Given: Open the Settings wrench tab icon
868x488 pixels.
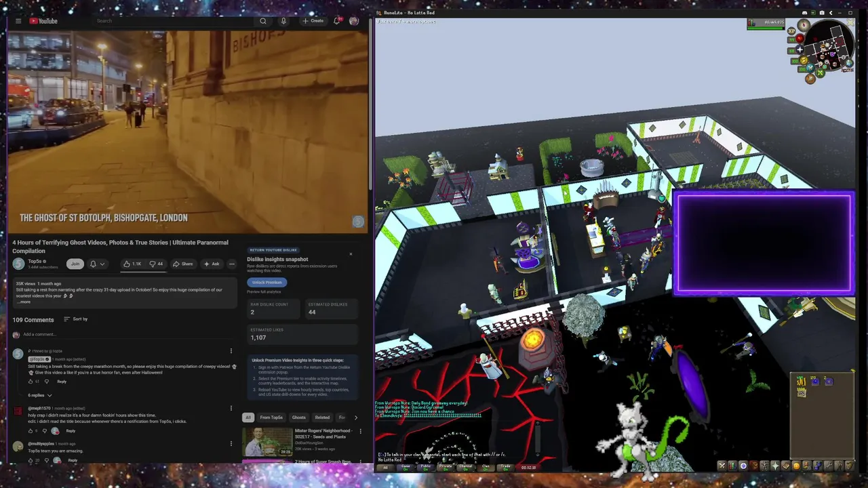Looking at the screenshot, I should 828,466.
